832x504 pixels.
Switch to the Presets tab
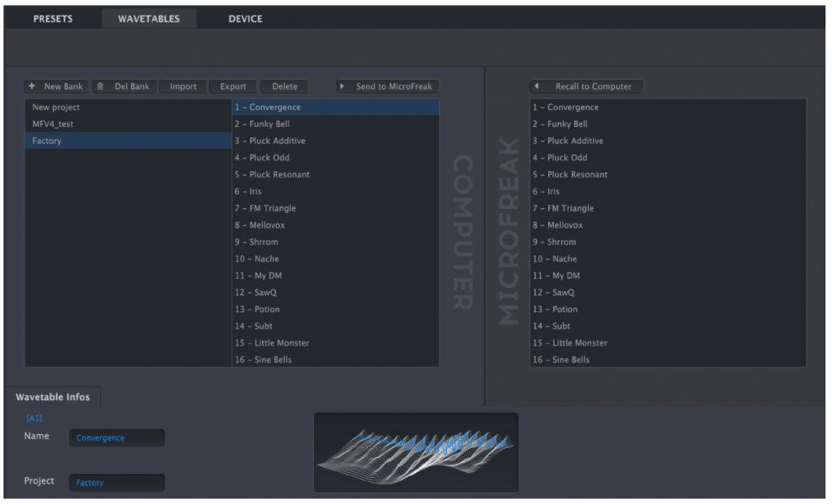click(53, 19)
